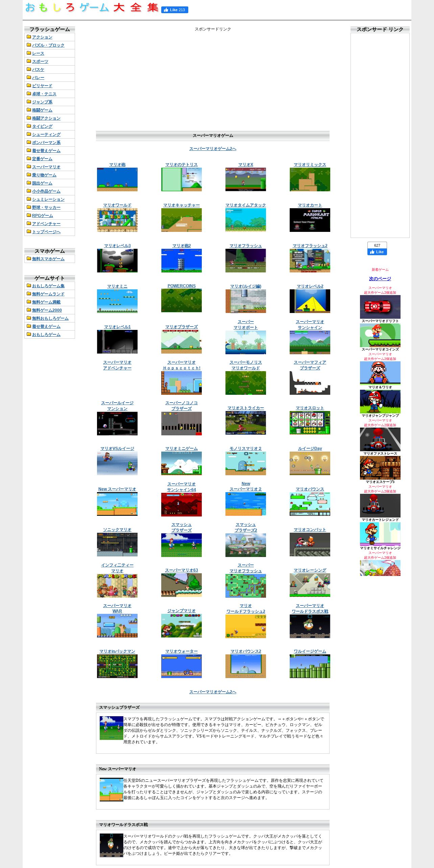Click the folder icon next to パズル・ブロック

tap(29, 45)
